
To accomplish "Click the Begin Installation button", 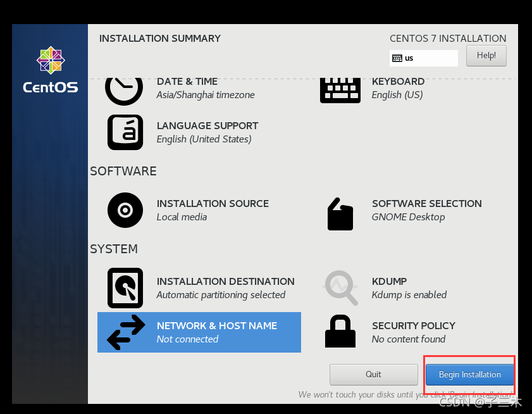I will click(x=469, y=375).
